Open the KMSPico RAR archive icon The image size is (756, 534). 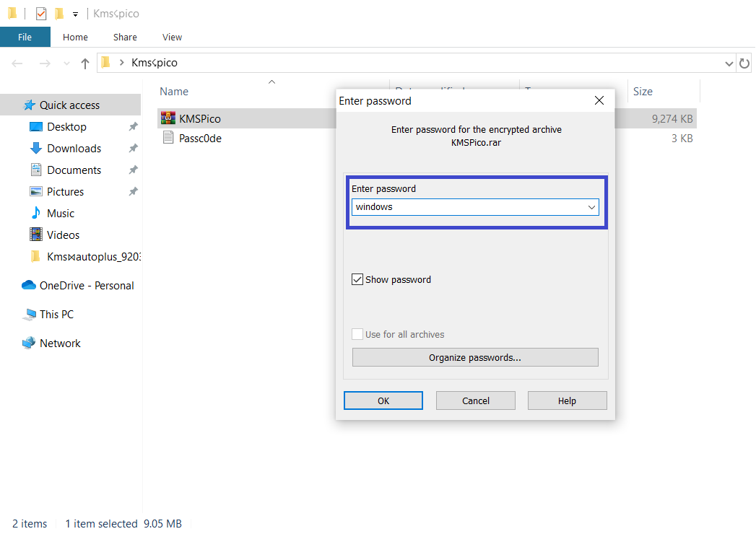(x=168, y=118)
